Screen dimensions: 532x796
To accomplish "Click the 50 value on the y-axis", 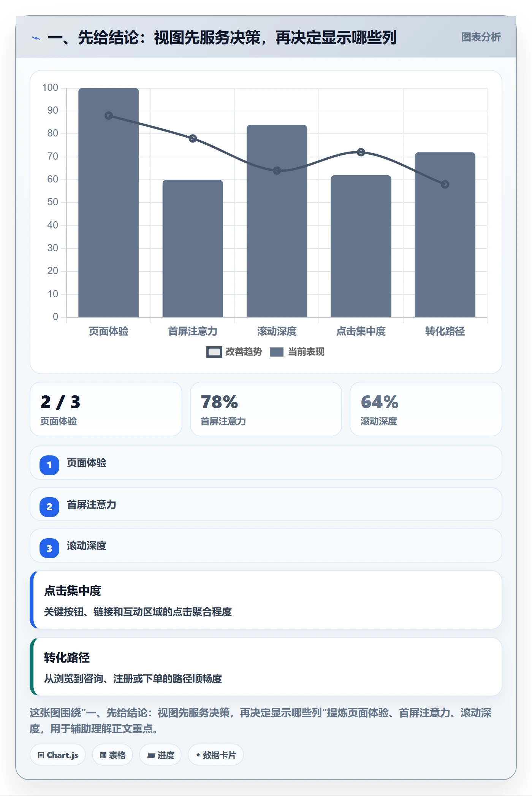I will (x=53, y=202).
